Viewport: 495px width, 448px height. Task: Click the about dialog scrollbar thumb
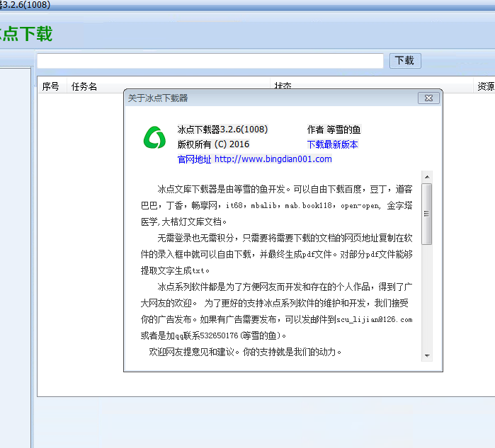click(x=427, y=214)
